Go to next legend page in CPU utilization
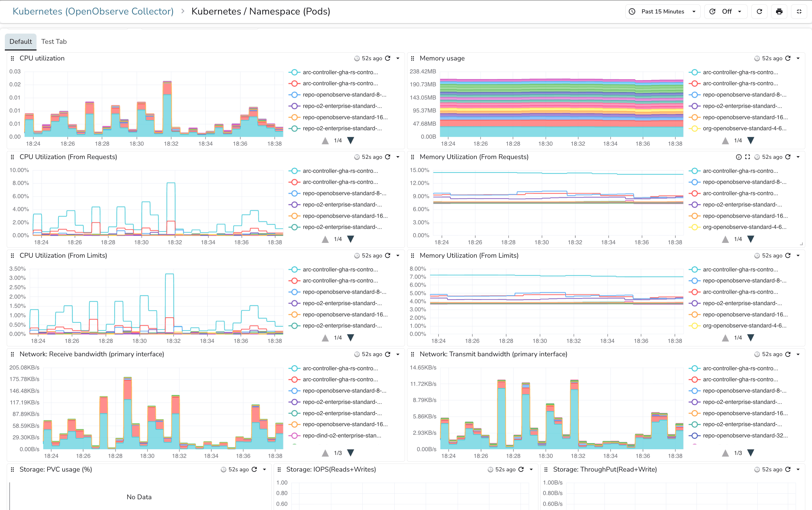The width and height of the screenshot is (812, 510). coord(351,141)
